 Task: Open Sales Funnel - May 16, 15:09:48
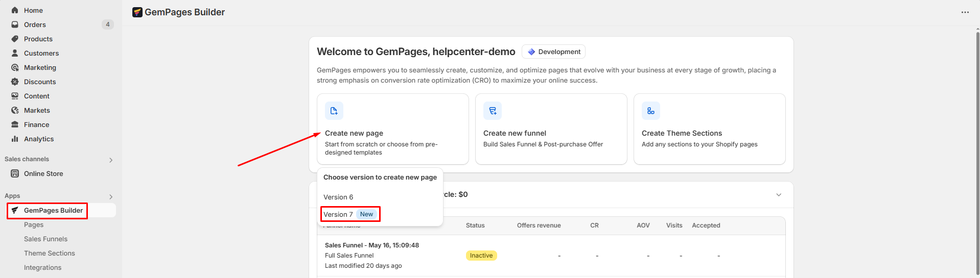372,245
